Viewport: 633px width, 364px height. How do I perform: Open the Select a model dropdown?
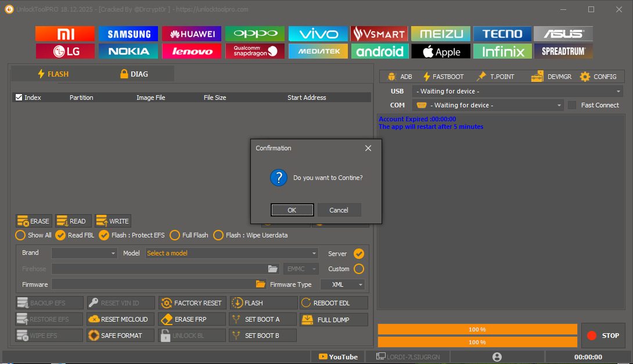(x=232, y=253)
